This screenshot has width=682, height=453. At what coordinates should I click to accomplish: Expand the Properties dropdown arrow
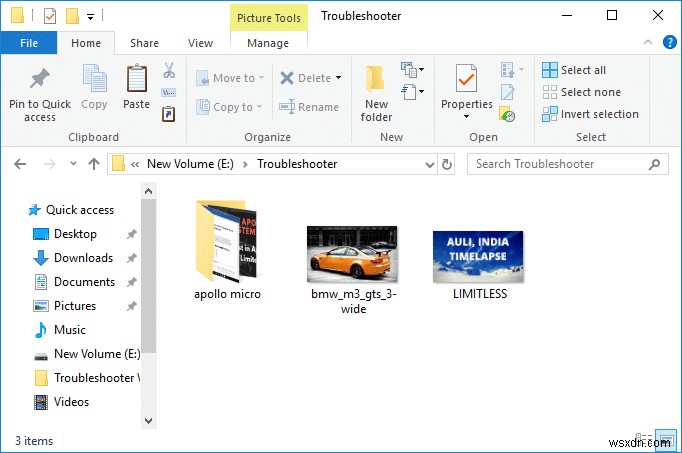(x=466, y=117)
